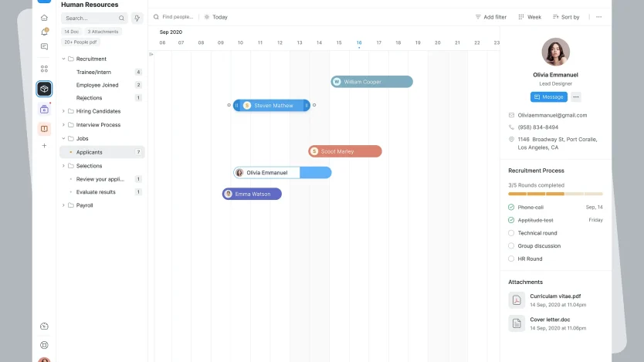
Task: Mark HR Round as completed
Action: pos(511,259)
